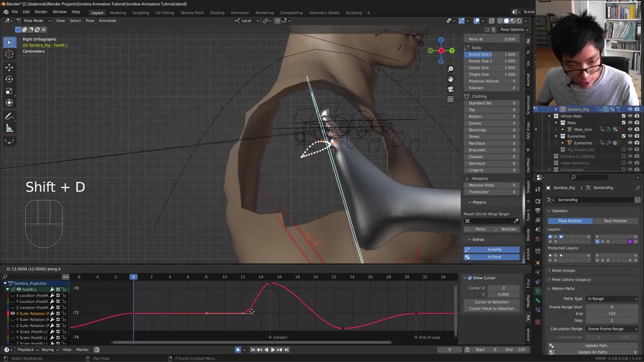Click the Rest Position button
The image size is (644, 362).
[615, 221]
